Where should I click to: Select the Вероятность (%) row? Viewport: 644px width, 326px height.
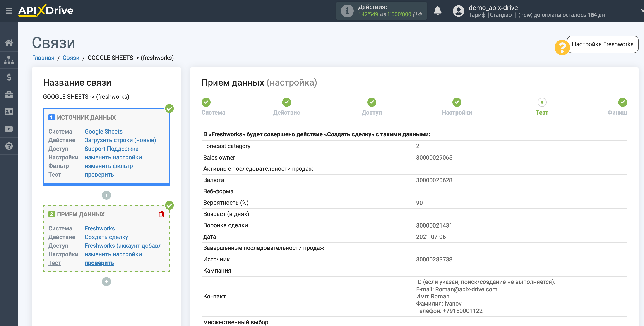(414, 203)
